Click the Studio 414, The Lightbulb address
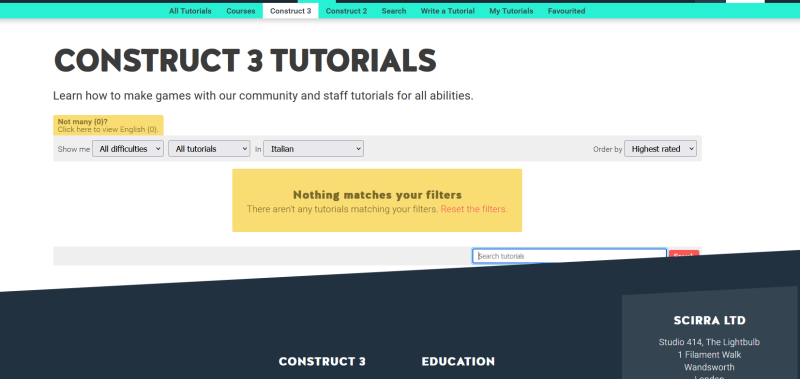Screen dimensions: 800x379 709,342
